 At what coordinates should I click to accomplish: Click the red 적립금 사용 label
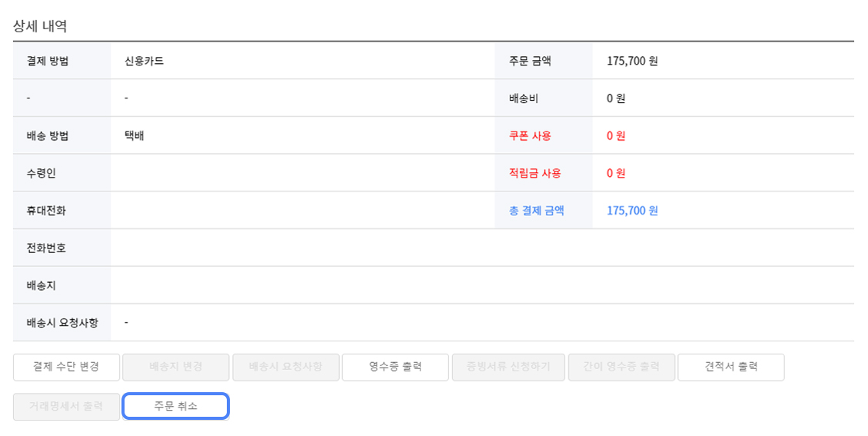534,173
